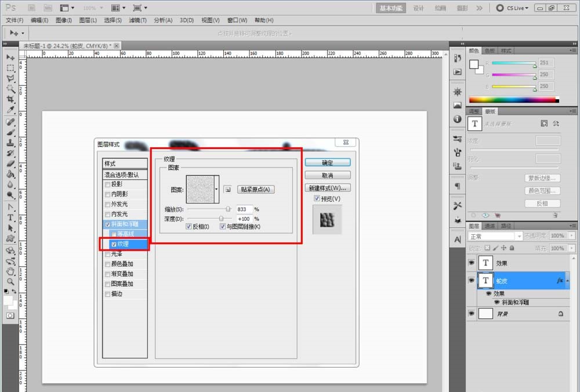The image size is (580, 392).
Task: Toggle the 反相 (Invert) checkbox
Action: click(x=189, y=227)
